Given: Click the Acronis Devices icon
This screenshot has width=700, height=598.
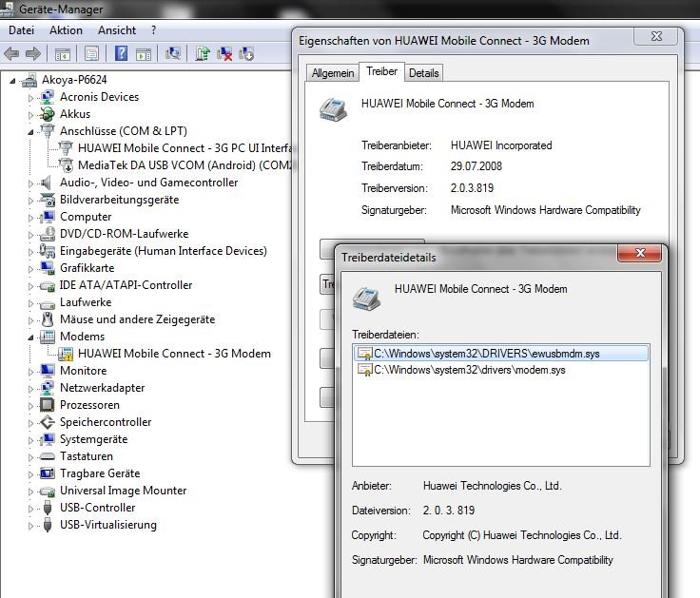Looking at the screenshot, I should pos(48,97).
